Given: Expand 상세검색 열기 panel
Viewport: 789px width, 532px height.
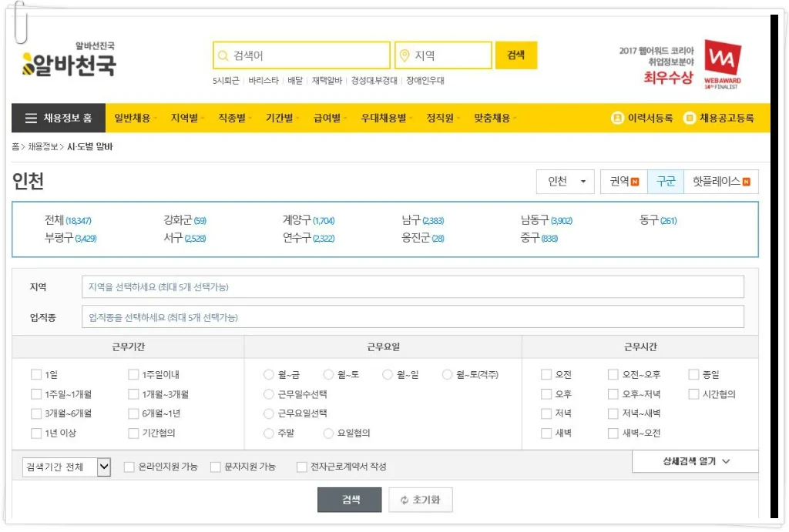Looking at the screenshot, I should pos(696,461).
